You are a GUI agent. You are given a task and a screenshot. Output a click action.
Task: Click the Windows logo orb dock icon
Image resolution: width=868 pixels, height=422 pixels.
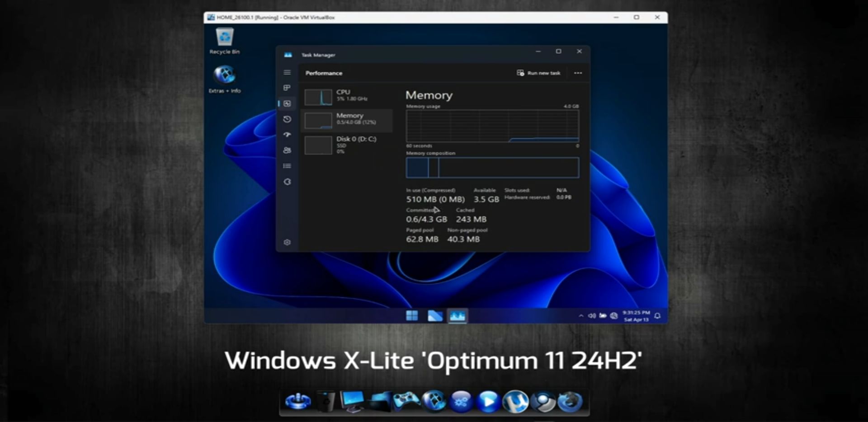point(434,401)
